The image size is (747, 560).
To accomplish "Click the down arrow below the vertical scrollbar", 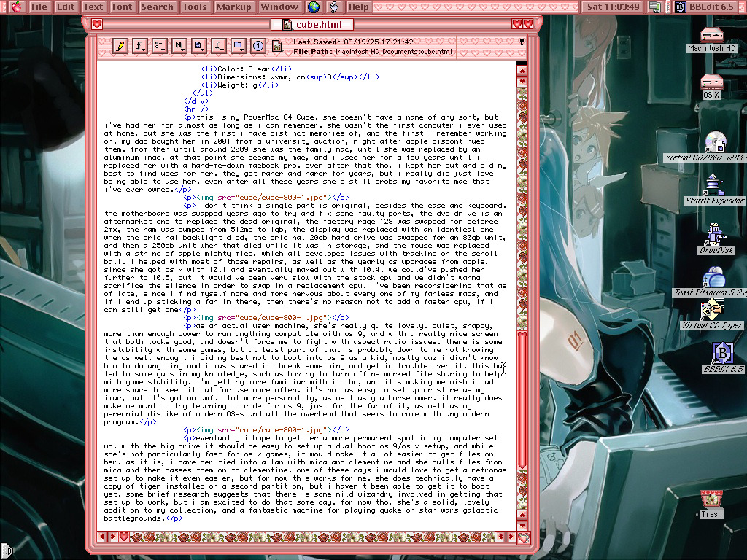I will tap(522, 525).
